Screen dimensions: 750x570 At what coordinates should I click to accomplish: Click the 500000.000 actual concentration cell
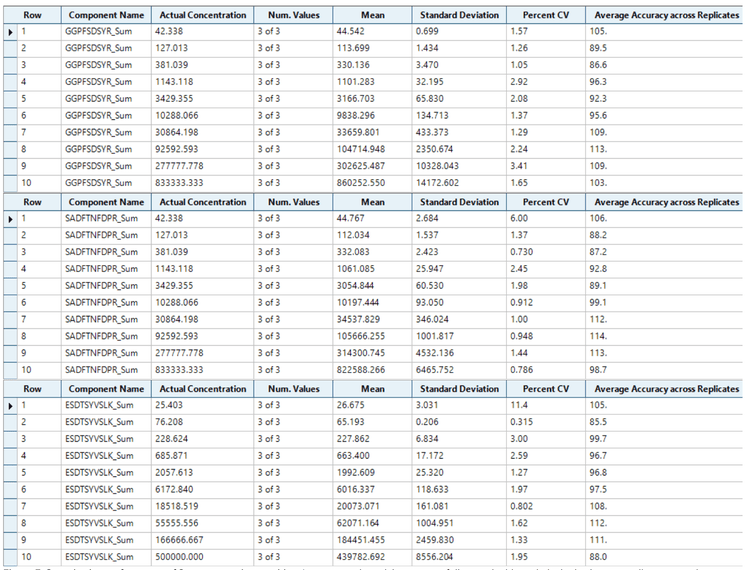(x=201, y=556)
